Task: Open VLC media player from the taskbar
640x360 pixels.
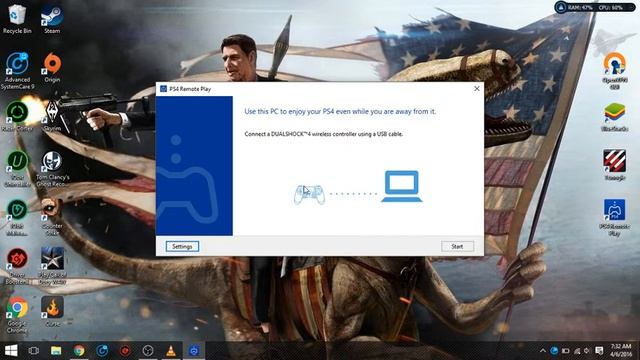Action: (x=171, y=351)
